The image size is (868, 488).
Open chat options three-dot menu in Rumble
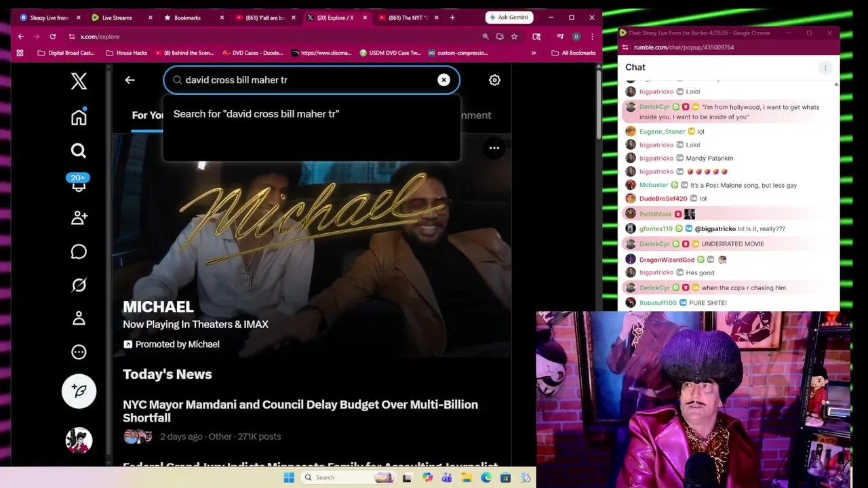click(x=825, y=67)
